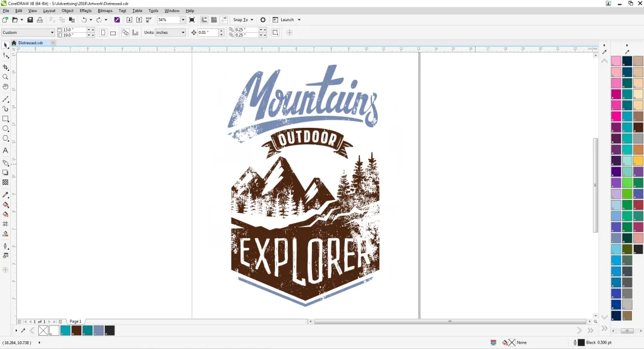Select the Polygon tool
This screenshot has width=644, height=349.
5,138
